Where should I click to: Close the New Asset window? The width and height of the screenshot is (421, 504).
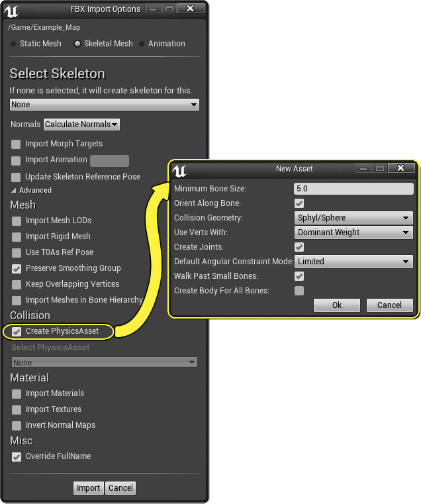[x=400, y=168]
